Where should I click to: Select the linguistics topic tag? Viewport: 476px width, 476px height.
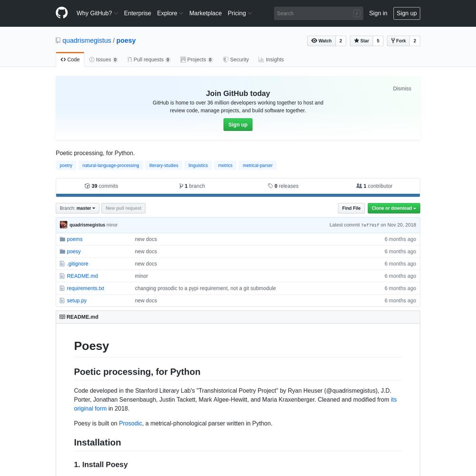click(198, 166)
